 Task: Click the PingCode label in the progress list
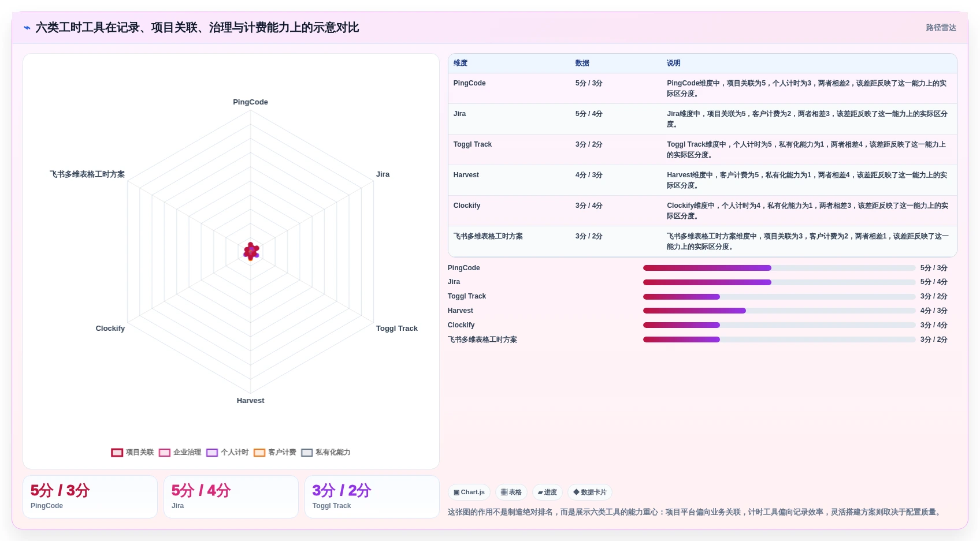point(463,268)
